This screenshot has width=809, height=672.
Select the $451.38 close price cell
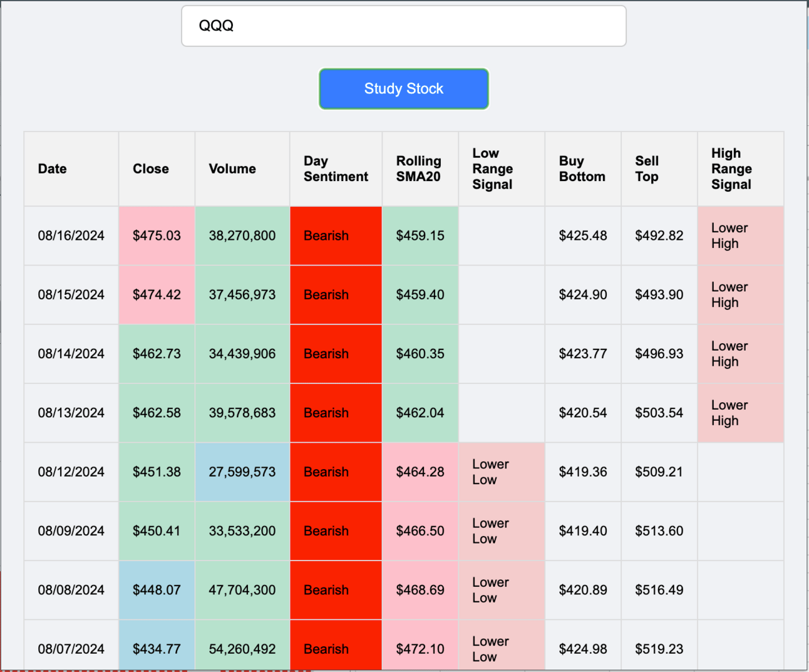(x=157, y=472)
